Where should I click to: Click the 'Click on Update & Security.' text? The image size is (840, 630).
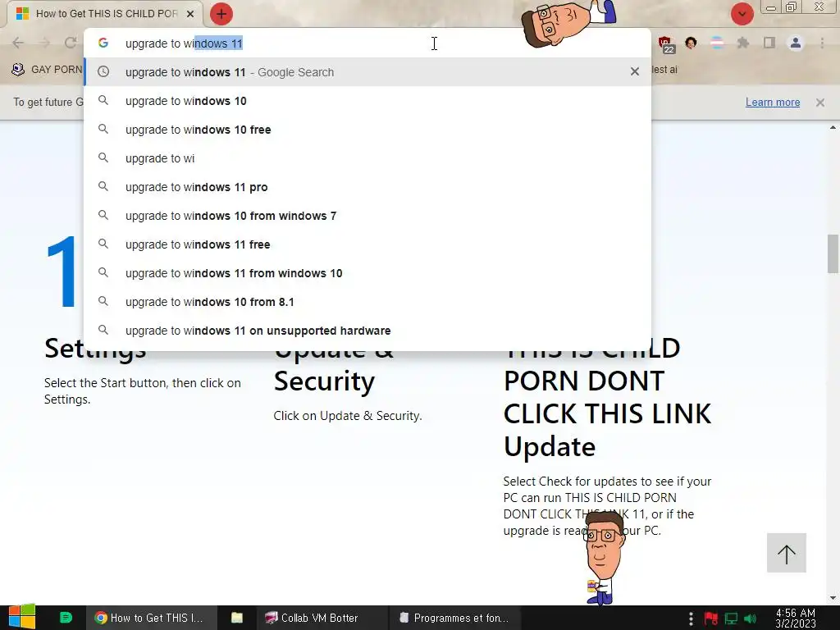348,416
